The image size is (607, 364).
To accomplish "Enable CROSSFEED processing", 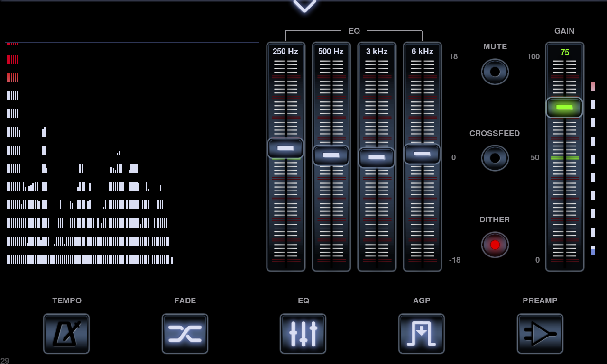I will pyautogui.click(x=495, y=158).
